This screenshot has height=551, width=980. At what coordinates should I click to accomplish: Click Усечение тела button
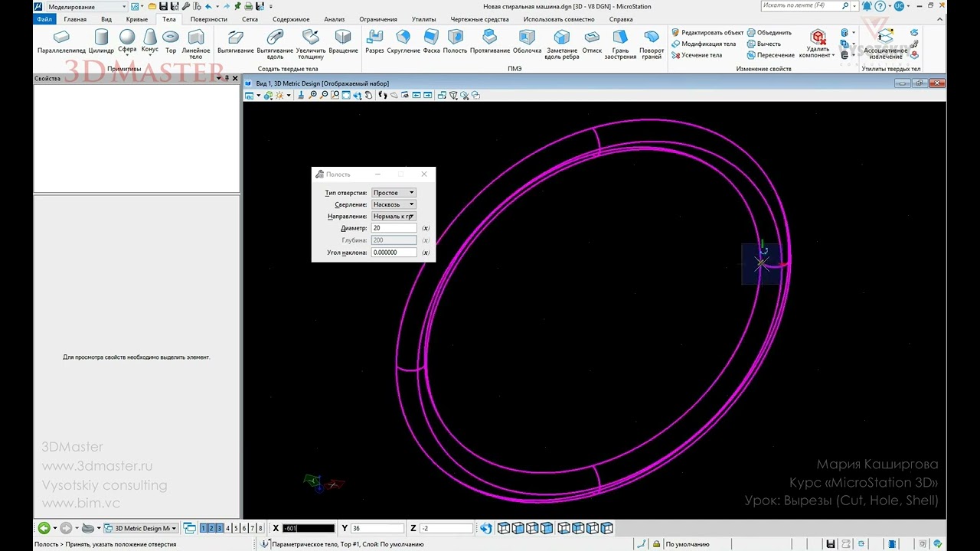pyautogui.click(x=697, y=55)
